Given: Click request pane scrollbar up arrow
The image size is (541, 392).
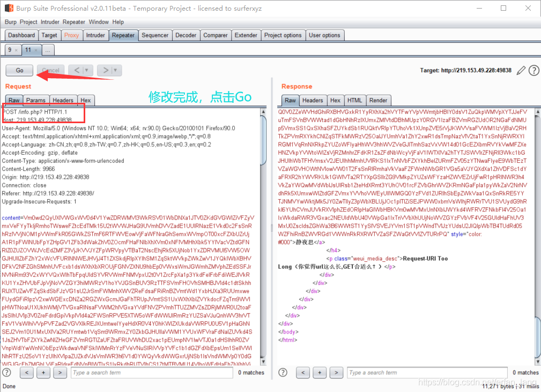Looking at the screenshot, I should (x=263, y=111).
